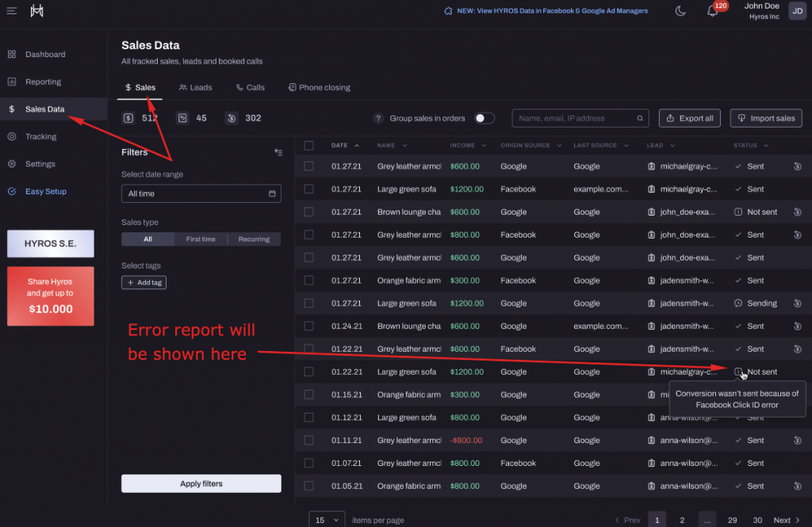Click the icon beside the 45 count
Screen dimensions: 812x527
[x=183, y=118]
